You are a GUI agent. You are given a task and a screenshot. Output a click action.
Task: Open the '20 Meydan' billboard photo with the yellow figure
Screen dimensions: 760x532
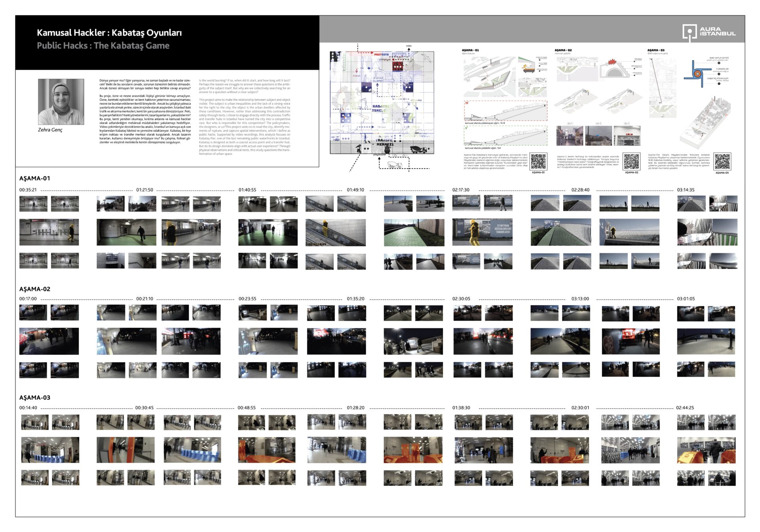pos(482,232)
